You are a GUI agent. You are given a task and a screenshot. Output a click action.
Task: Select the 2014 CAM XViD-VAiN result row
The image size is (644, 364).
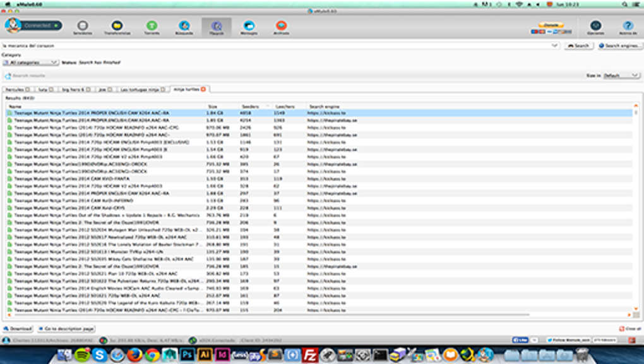click(x=319, y=179)
